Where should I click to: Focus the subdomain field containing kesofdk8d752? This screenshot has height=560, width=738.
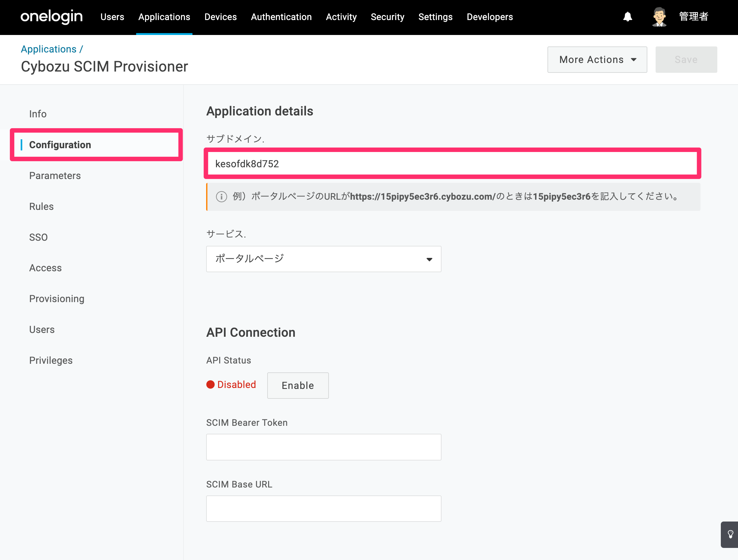point(452,163)
